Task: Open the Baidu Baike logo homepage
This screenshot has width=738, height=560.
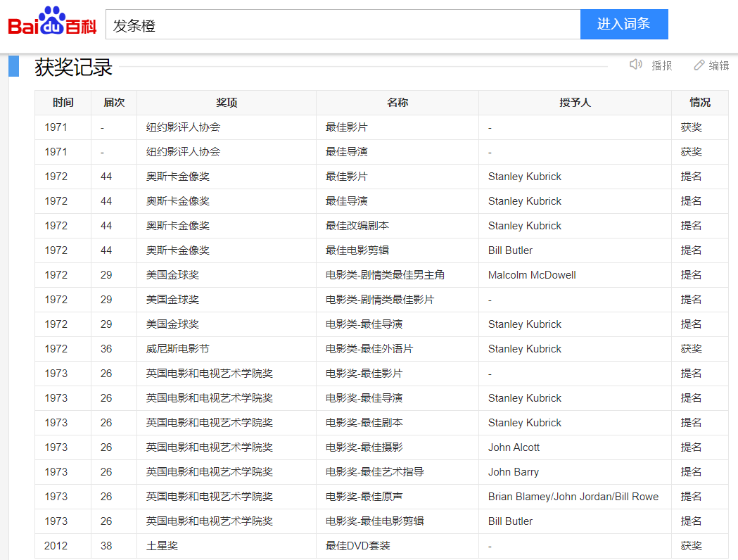Action: coord(52,21)
